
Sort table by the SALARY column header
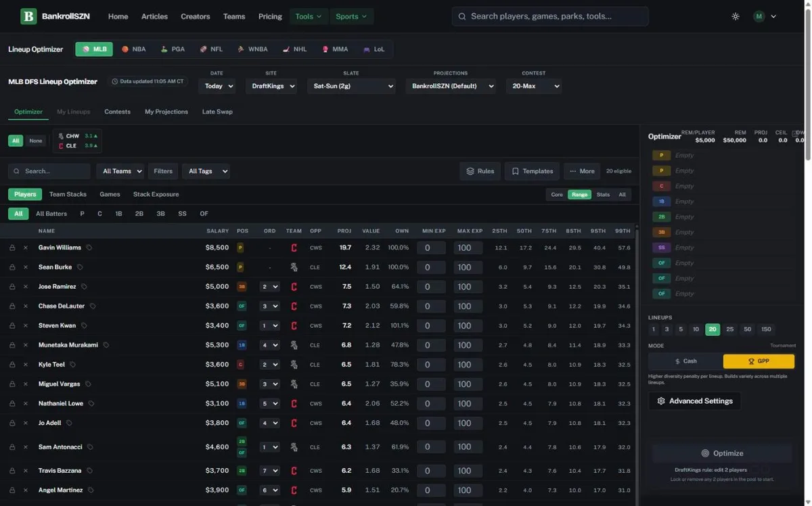click(x=217, y=231)
